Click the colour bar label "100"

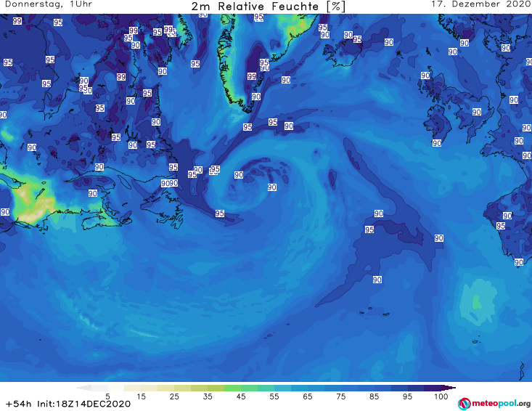tap(441, 396)
